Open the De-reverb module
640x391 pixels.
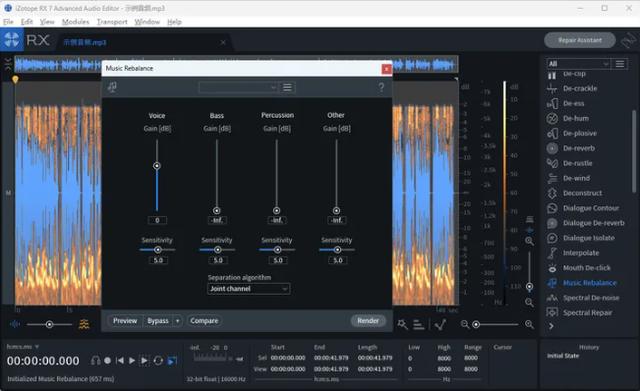coord(578,148)
